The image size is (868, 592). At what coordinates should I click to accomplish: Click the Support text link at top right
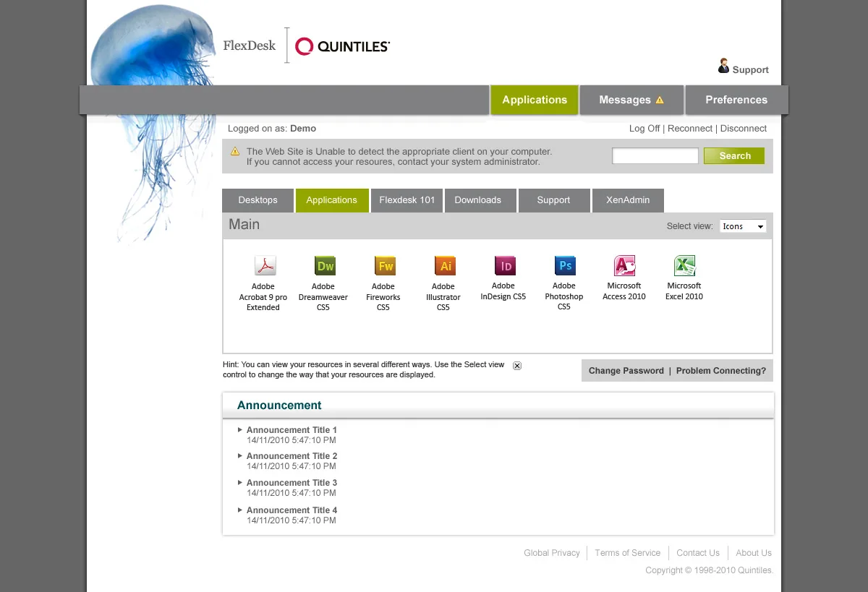point(750,70)
